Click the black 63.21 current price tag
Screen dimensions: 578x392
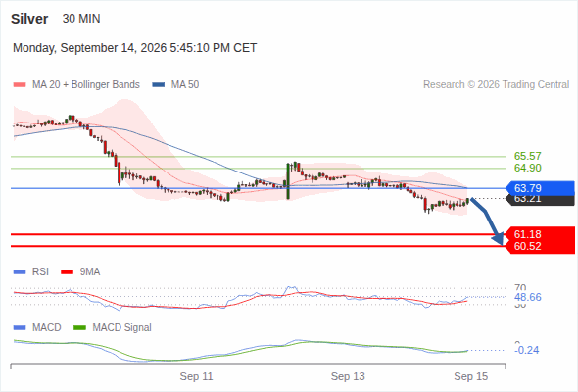(540, 200)
